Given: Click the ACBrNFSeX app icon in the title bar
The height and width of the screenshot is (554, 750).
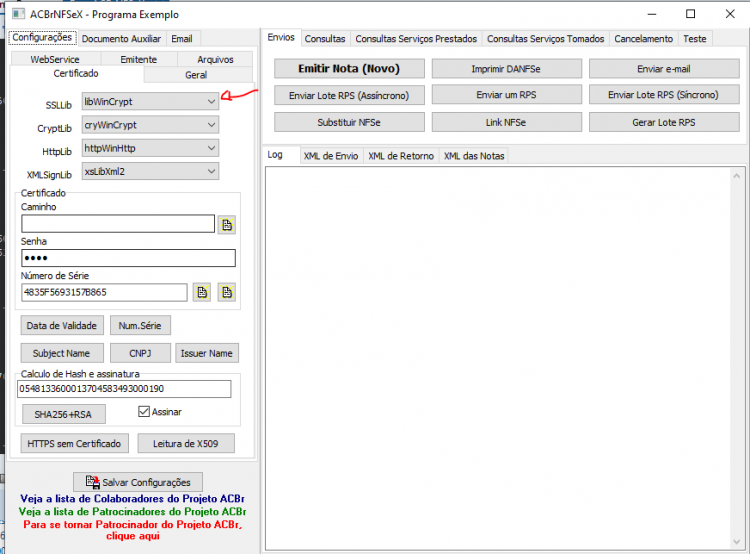Looking at the screenshot, I should tap(18, 14).
